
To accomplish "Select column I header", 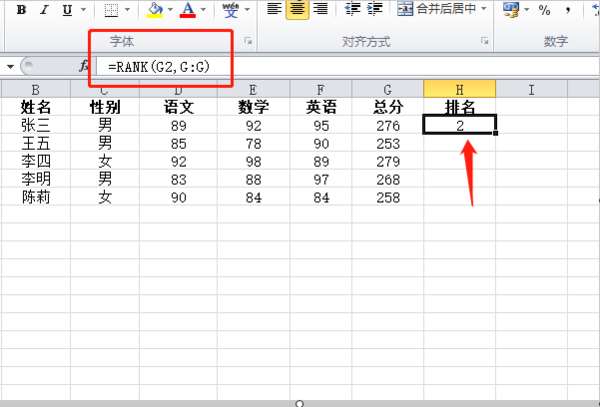I will 531,90.
